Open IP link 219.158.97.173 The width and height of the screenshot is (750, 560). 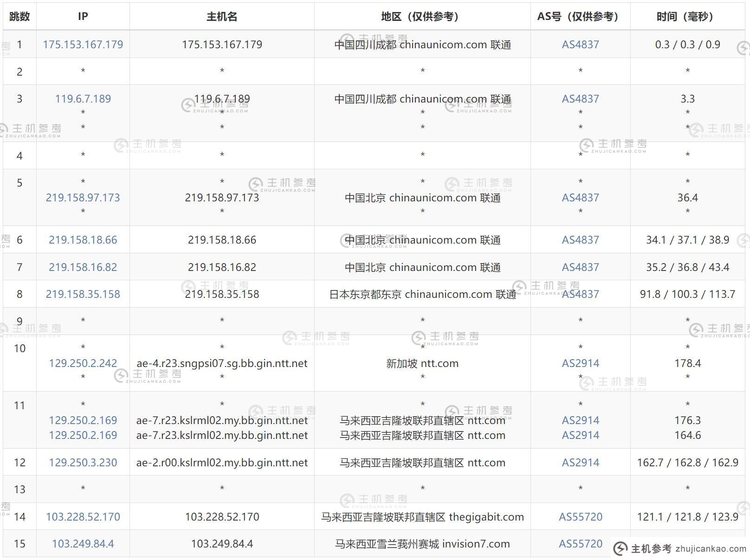pyautogui.click(x=83, y=198)
